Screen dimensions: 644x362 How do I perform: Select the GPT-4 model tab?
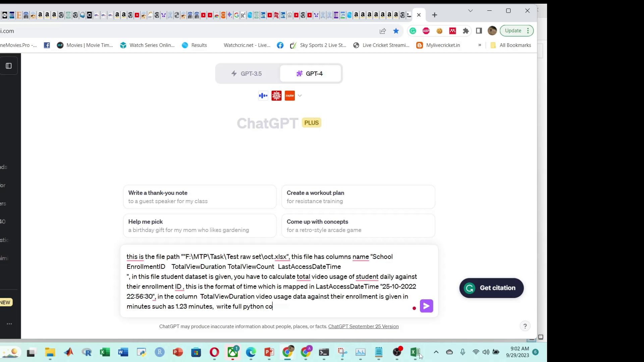[310, 74]
